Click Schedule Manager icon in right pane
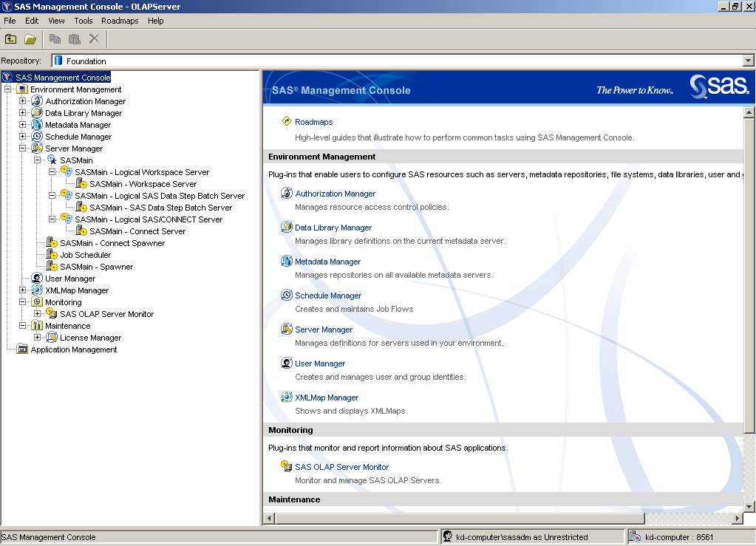This screenshot has width=756, height=546. 287,295
